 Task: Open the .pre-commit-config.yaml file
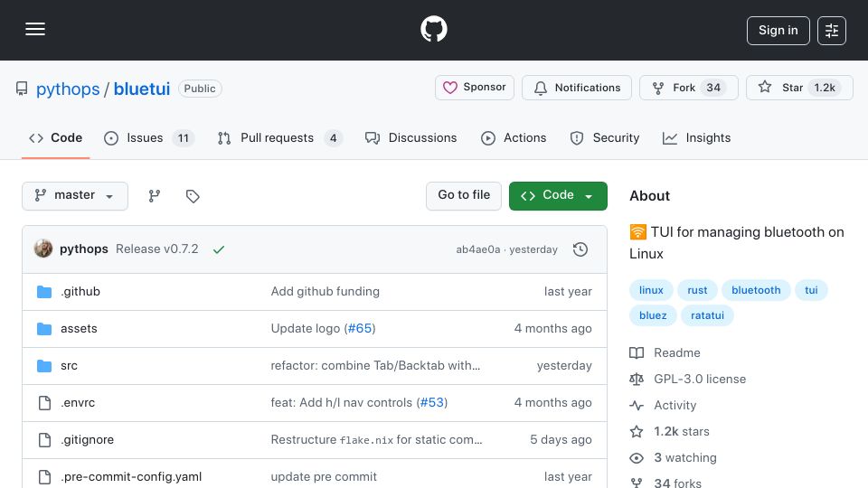click(x=130, y=477)
